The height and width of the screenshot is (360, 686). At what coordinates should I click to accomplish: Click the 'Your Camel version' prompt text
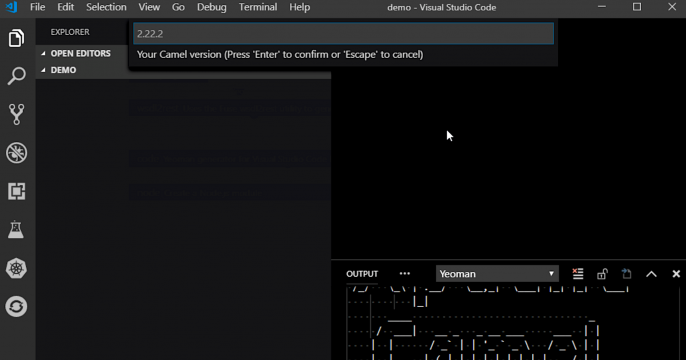click(280, 55)
